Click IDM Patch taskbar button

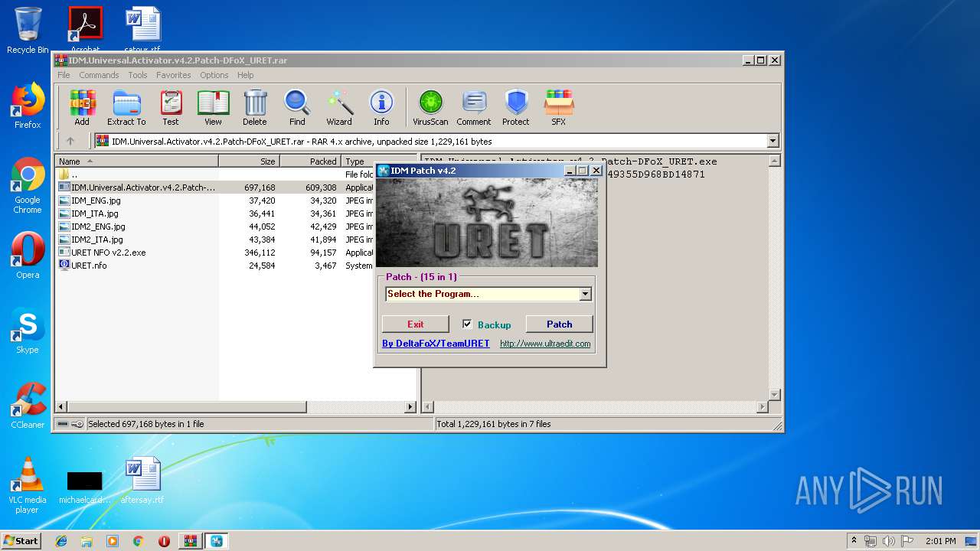tap(217, 541)
